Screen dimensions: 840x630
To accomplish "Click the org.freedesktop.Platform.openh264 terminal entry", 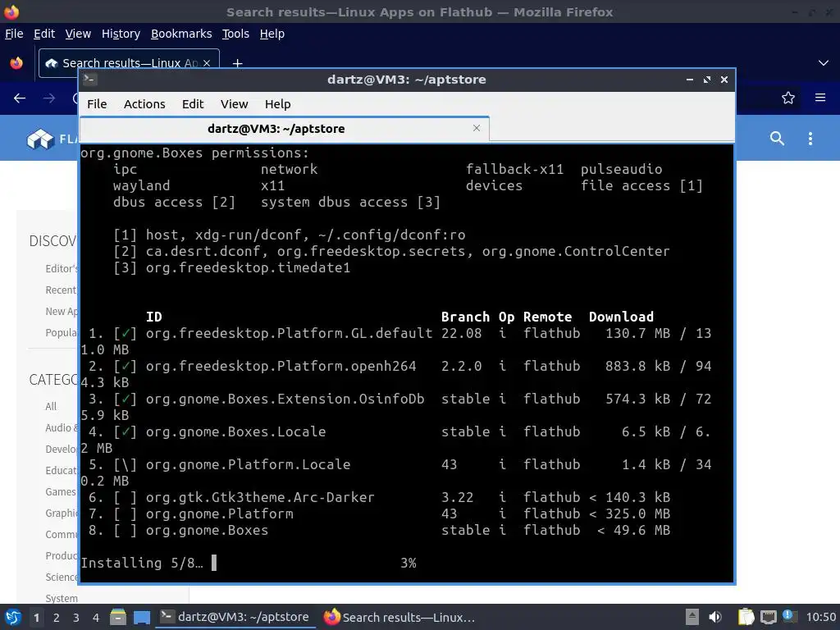I will [x=281, y=366].
